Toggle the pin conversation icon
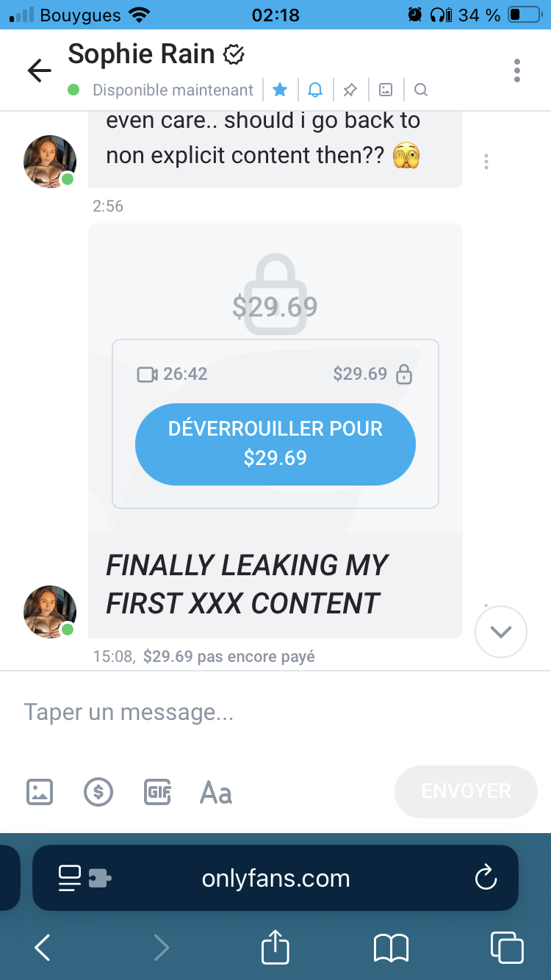Viewport: 551px width, 980px height. pos(350,90)
